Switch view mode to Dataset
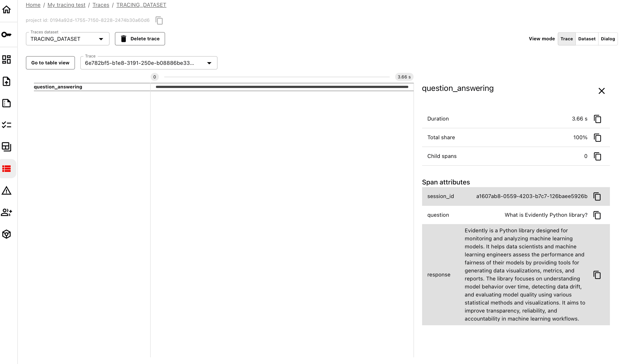Viewport: 626px width, 364px height. 587,39
